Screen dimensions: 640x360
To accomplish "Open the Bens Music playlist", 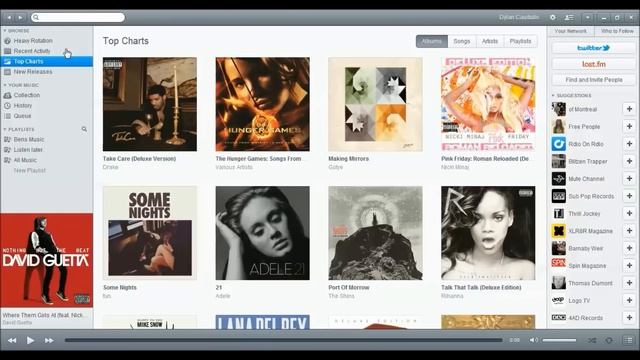I will coord(29,140).
